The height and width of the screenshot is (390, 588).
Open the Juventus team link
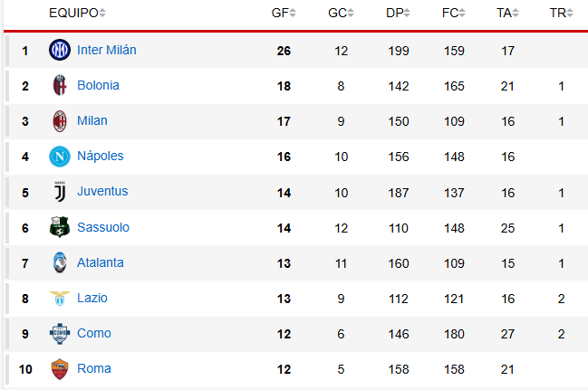pyautogui.click(x=102, y=192)
